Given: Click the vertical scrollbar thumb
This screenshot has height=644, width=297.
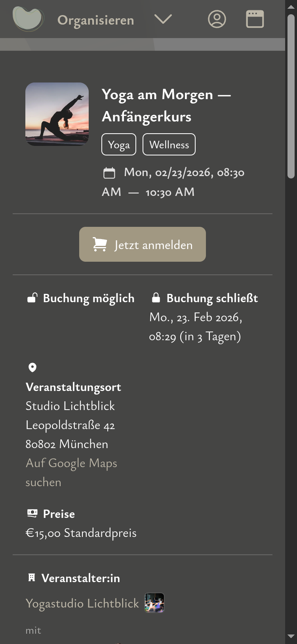Looking at the screenshot, I should pyautogui.click(x=291, y=96).
